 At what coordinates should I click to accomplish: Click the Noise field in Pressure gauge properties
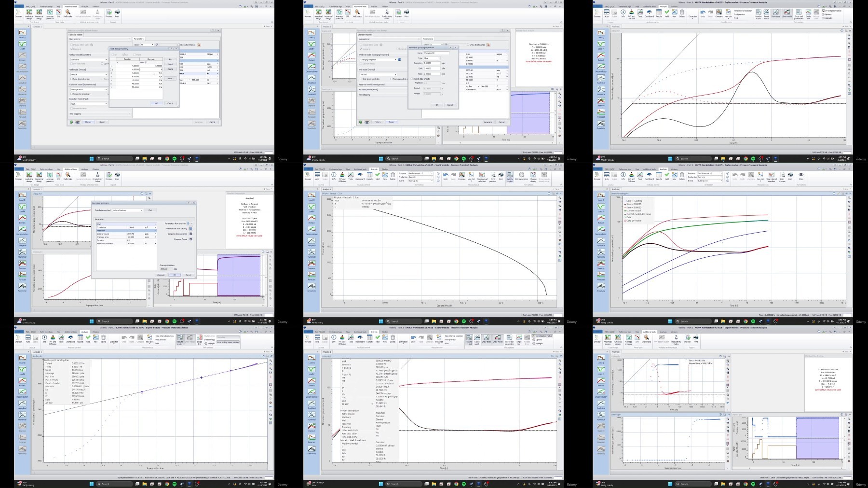(x=432, y=74)
